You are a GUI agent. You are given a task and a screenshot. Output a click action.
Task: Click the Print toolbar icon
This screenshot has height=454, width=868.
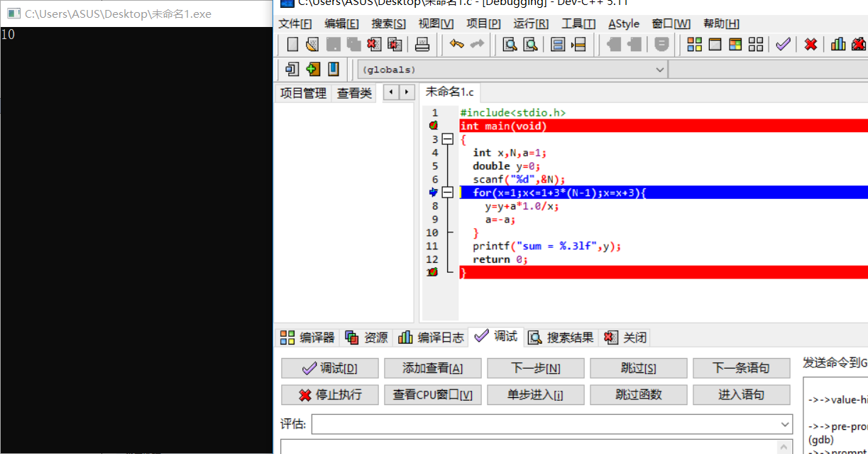[422, 45]
